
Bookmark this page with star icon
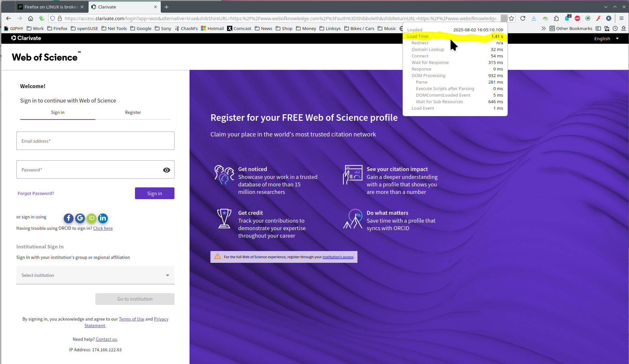[x=512, y=18]
